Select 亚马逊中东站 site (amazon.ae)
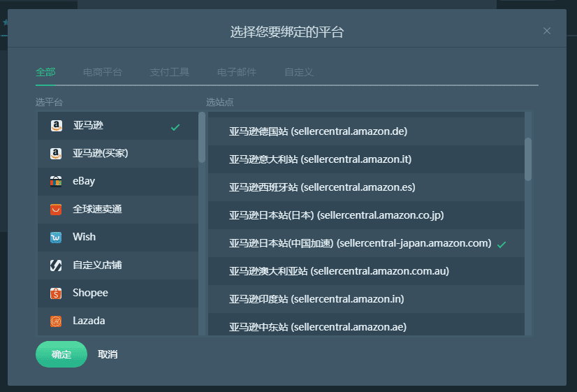This screenshot has height=392, width=577. click(366, 325)
